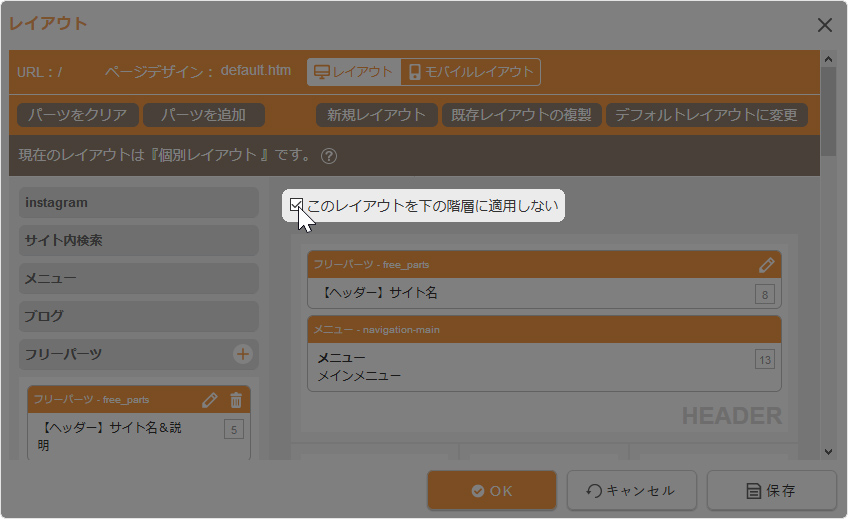Click the number 8 badge on 【ヘッダー】サイト名
848x519 pixels.
tap(765, 294)
